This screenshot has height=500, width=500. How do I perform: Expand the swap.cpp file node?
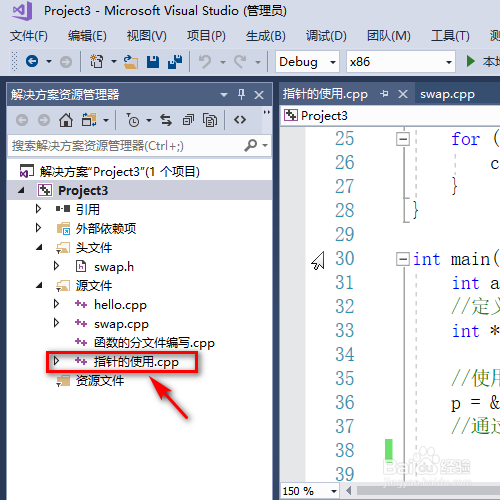[57, 323]
